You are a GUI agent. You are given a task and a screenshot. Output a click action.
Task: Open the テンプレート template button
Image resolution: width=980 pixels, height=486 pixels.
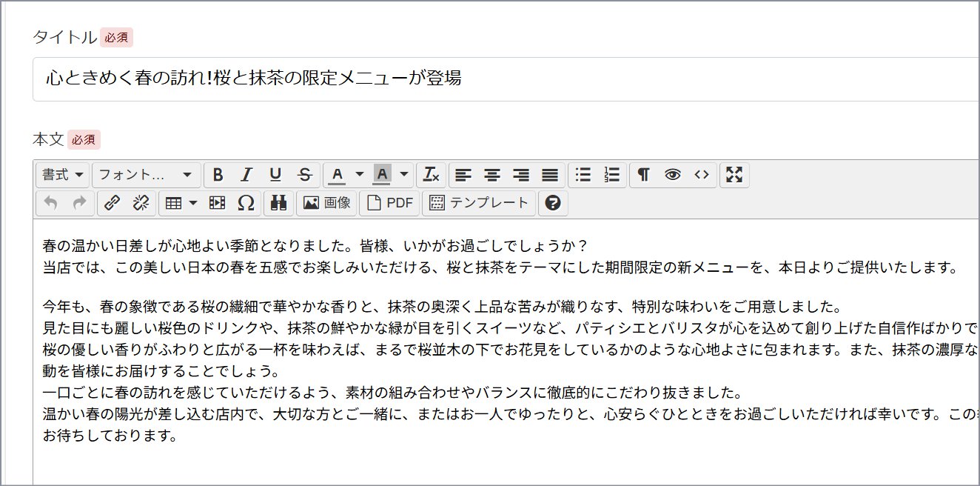[479, 203]
